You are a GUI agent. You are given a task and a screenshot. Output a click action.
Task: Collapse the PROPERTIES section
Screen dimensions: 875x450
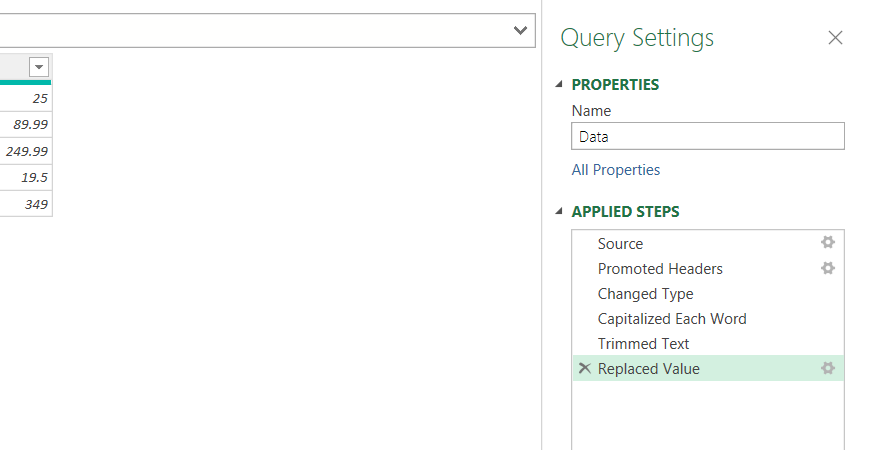(559, 84)
